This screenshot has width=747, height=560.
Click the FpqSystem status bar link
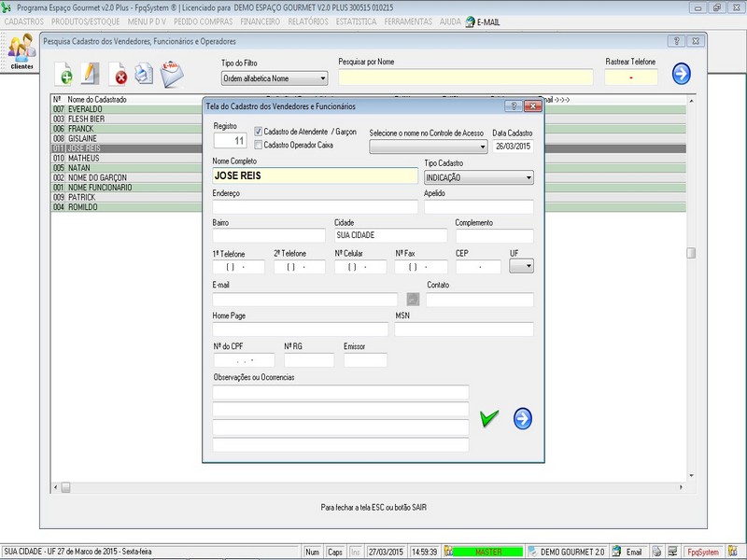tap(703, 552)
